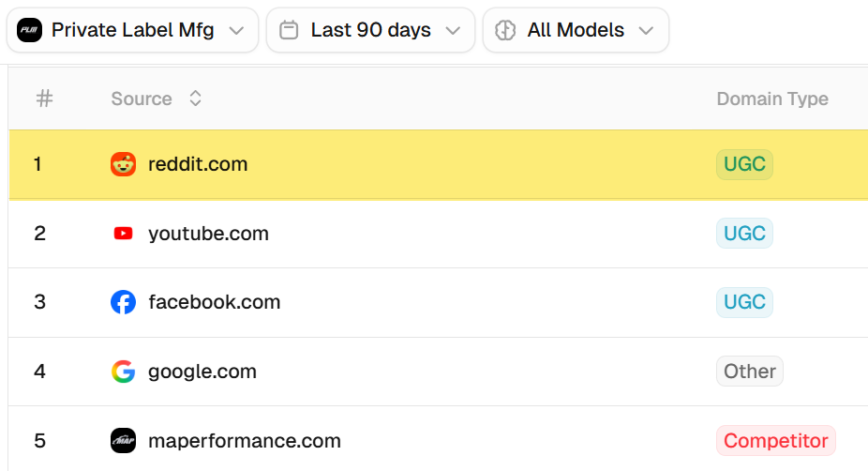Click the Private Label Mfg brand logo
Viewport: 868px width, 471px height.
pos(30,30)
